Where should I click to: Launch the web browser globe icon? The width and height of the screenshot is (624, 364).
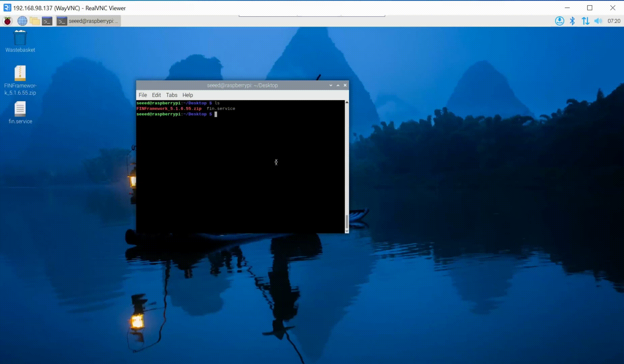point(22,21)
